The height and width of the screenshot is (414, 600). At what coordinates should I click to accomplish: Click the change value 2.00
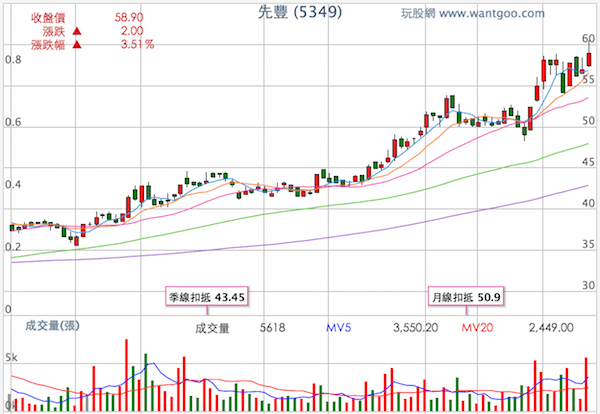tap(132, 31)
